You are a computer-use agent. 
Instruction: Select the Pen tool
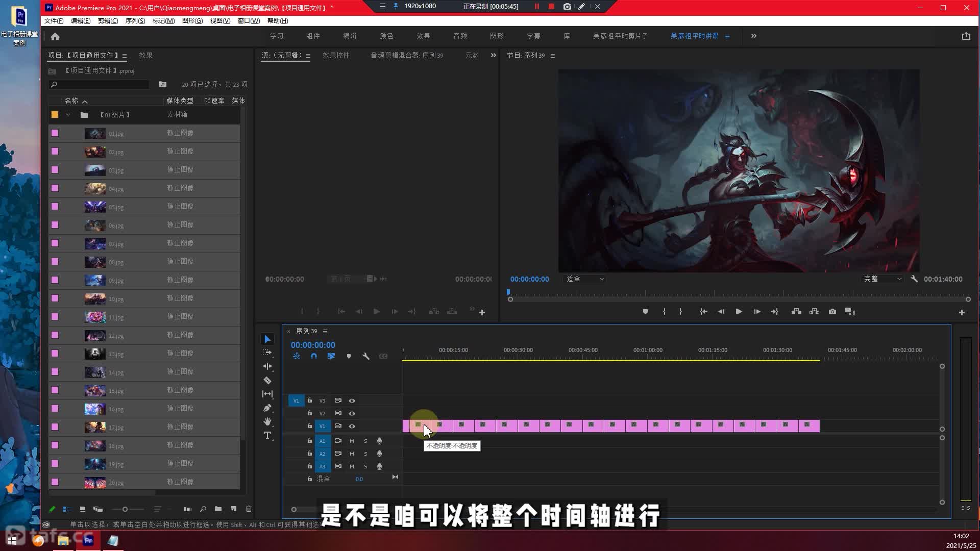tap(267, 408)
